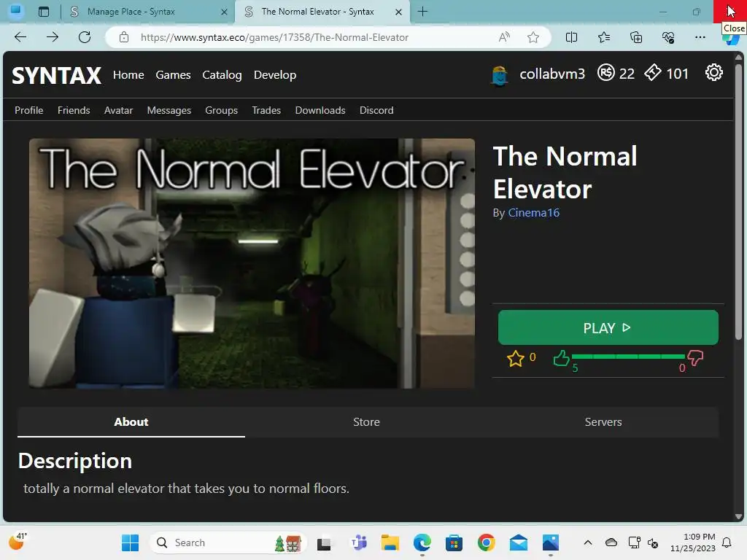747x560 pixels.
Task: Favorite the game with star icon
Action: (516, 358)
